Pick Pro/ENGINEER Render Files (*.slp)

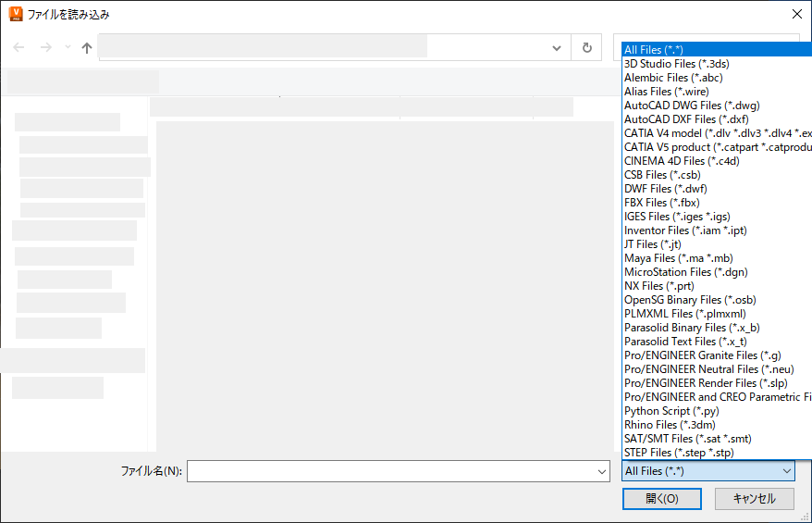717,383
